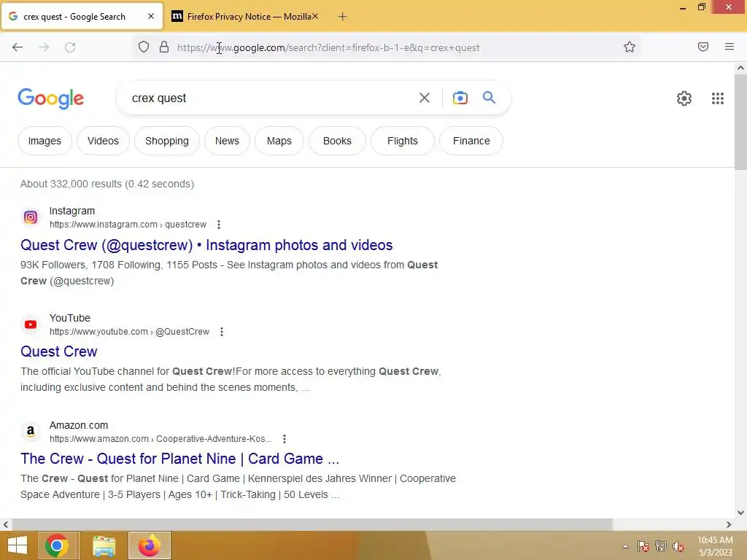Open The Crew - Quest for Planet Nine link
This screenshot has height=560, width=747.
point(179,459)
